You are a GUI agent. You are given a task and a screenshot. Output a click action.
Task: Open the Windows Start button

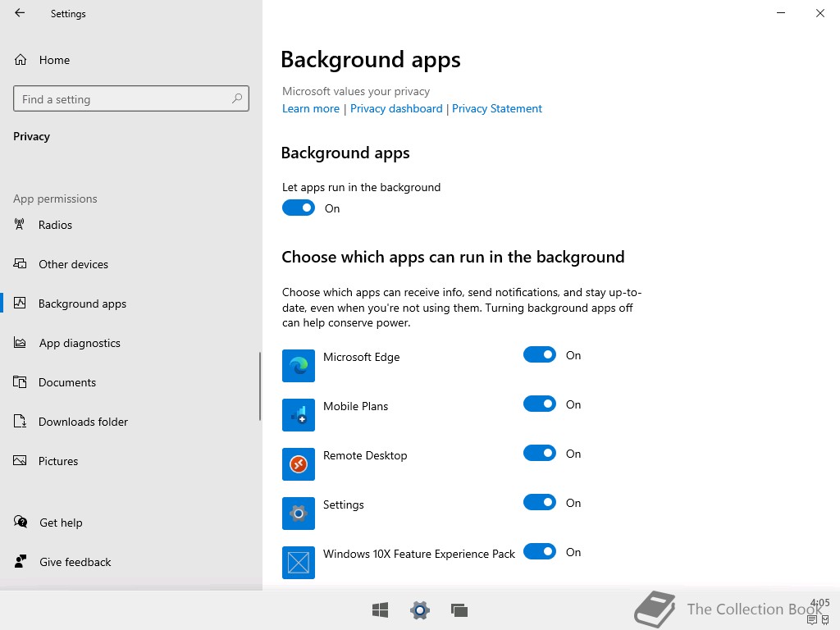click(381, 610)
